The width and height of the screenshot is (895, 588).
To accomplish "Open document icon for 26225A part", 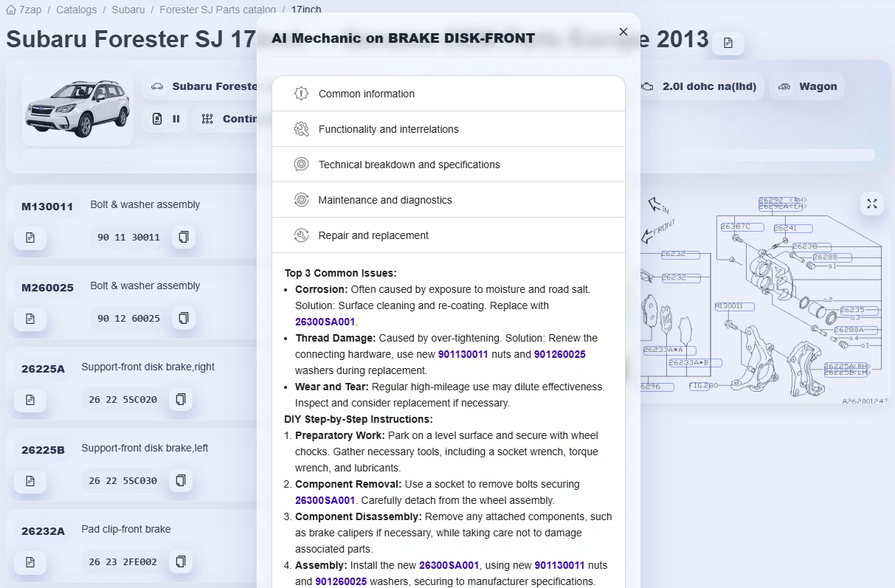I will pos(30,400).
